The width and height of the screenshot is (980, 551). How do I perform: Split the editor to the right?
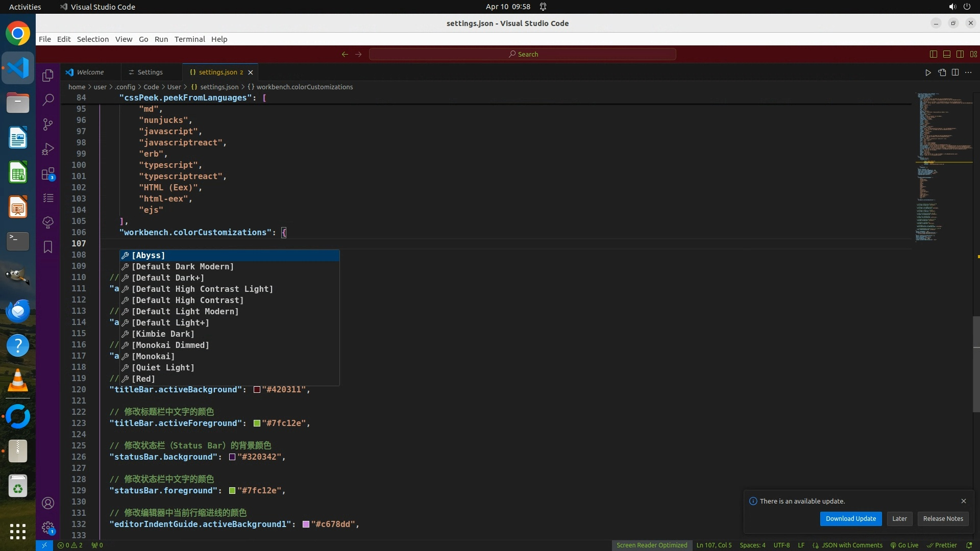tap(955, 72)
